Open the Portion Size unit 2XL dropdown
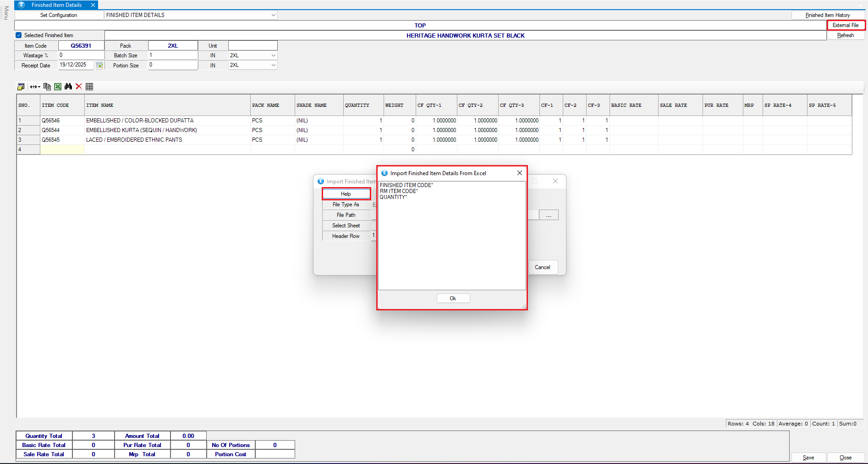The image size is (868, 464). tap(273, 65)
